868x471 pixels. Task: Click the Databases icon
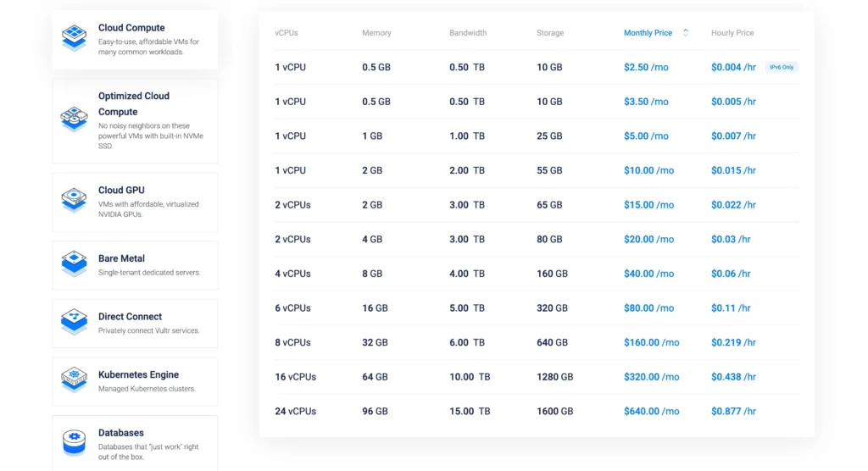(x=75, y=442)
